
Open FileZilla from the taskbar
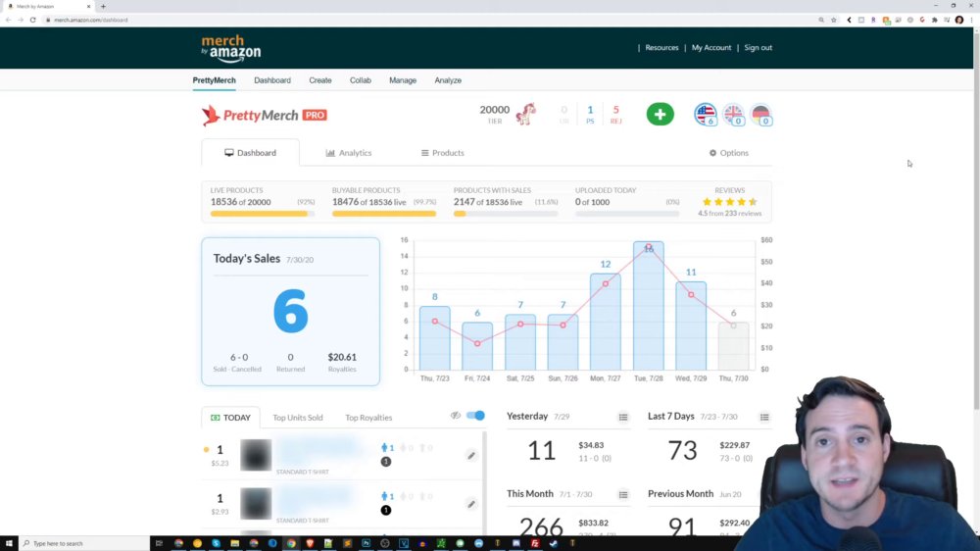click(535, 543)
